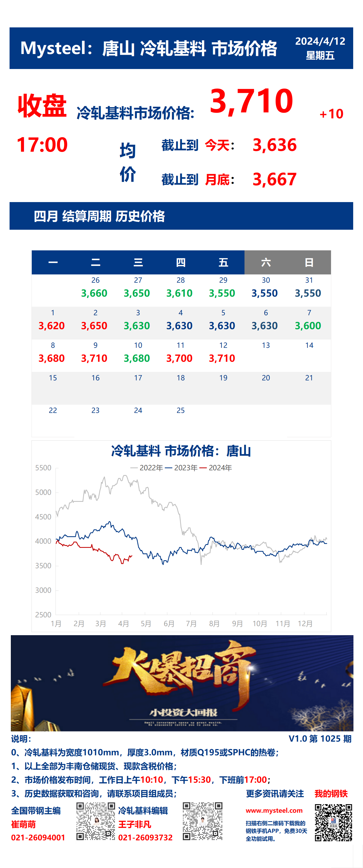Viewport: 363px width, 868px height.
Task: Click calendar day 13
Action: pos(266,345)
